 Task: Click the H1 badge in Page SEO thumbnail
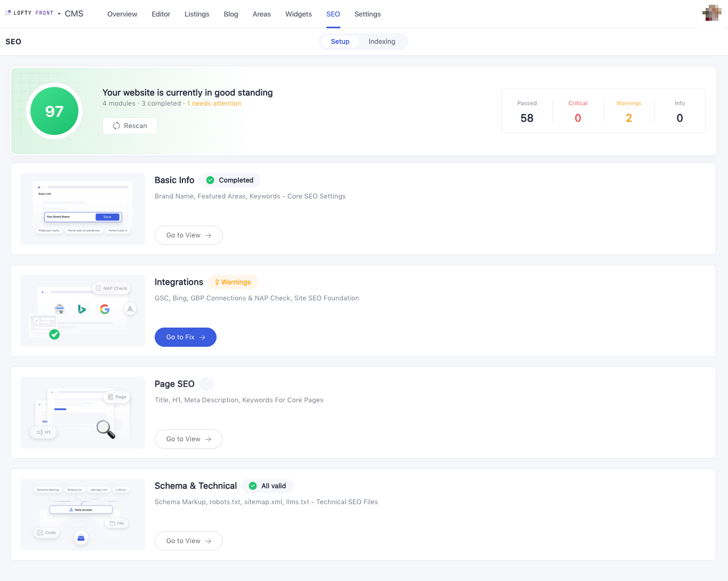[x=44, y=432]
